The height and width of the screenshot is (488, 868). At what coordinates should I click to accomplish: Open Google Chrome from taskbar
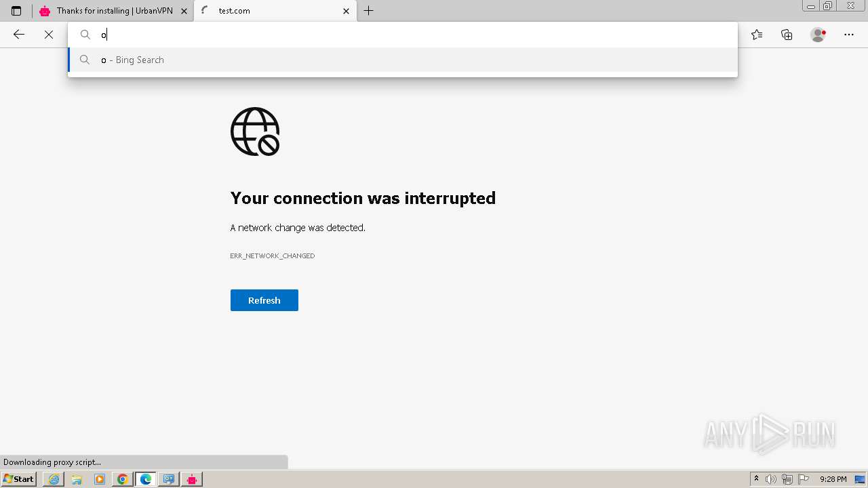(x=123, y=479)
